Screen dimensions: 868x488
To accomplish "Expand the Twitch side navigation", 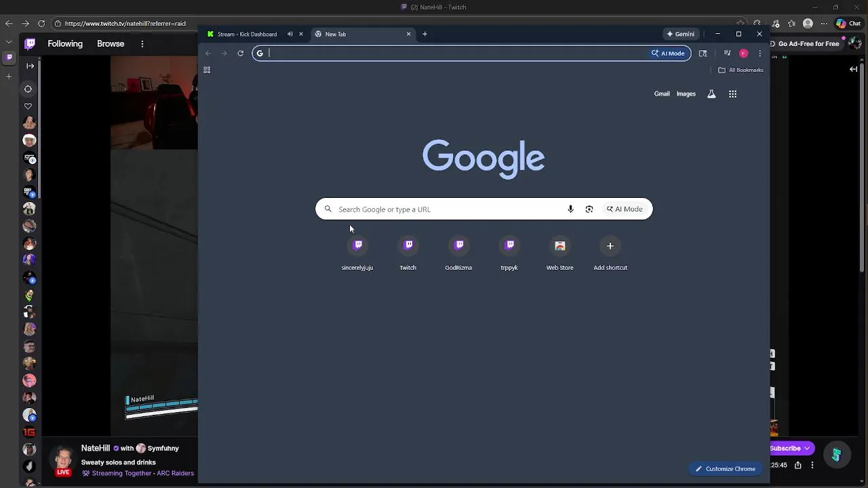I will click(30, 66).
